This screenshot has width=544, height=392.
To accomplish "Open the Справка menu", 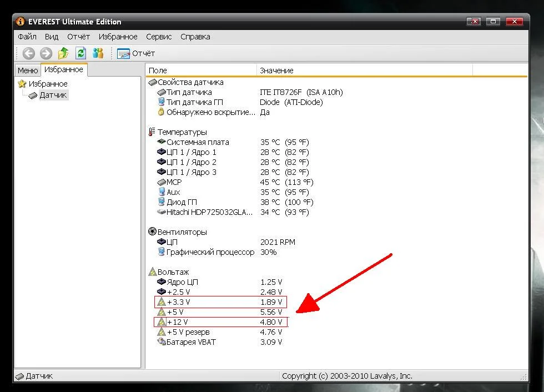I will (x=195, y=37).
